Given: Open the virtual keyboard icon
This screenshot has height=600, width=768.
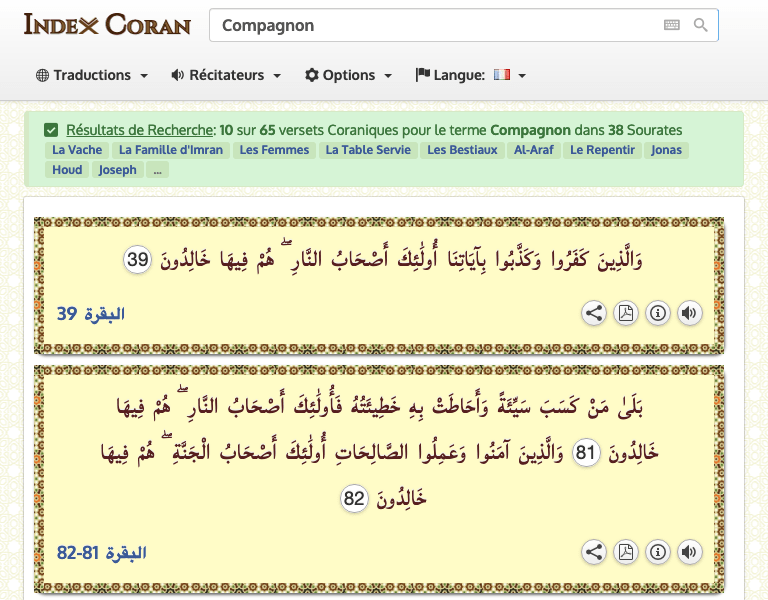Looking at the screenshot, I should pos(672,25).
